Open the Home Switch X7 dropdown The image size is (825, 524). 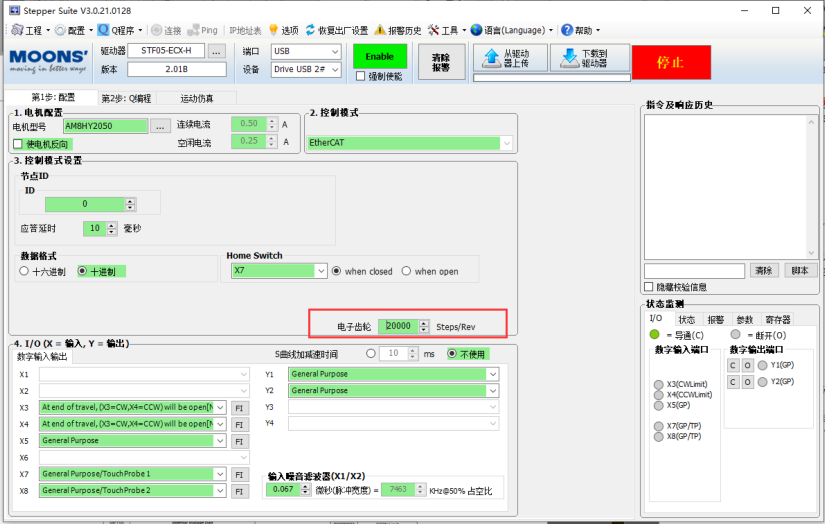pyautogui.click(x=321, y=271)
